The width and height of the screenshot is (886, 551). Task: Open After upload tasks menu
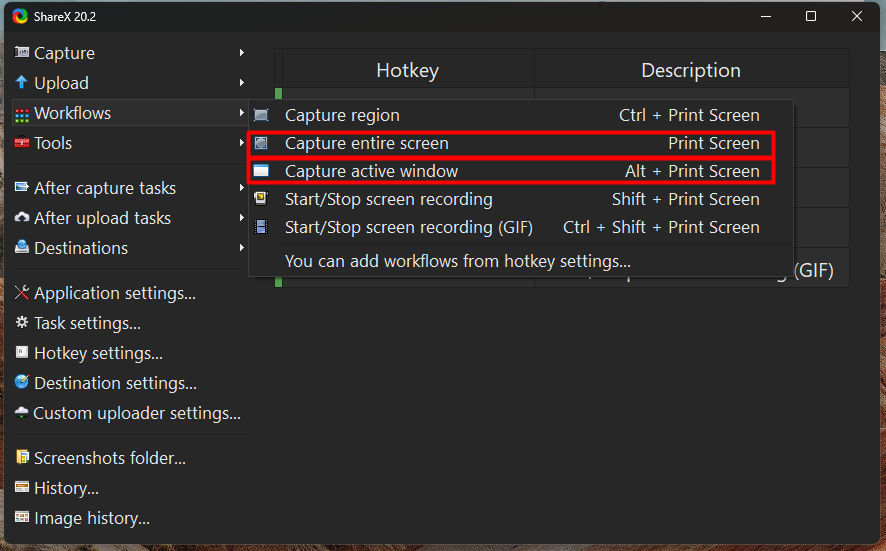click(130, 218)
